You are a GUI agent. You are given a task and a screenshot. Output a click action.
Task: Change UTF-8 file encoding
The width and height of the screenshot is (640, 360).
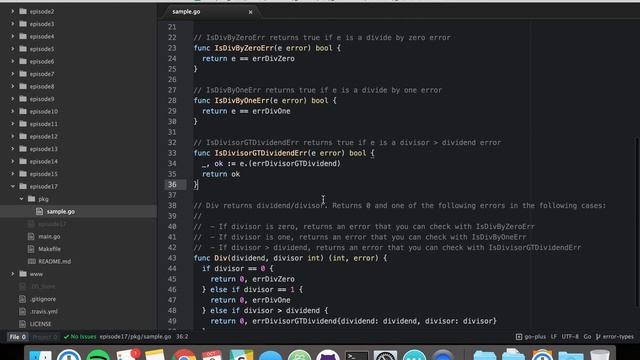(x=570, y=337)
